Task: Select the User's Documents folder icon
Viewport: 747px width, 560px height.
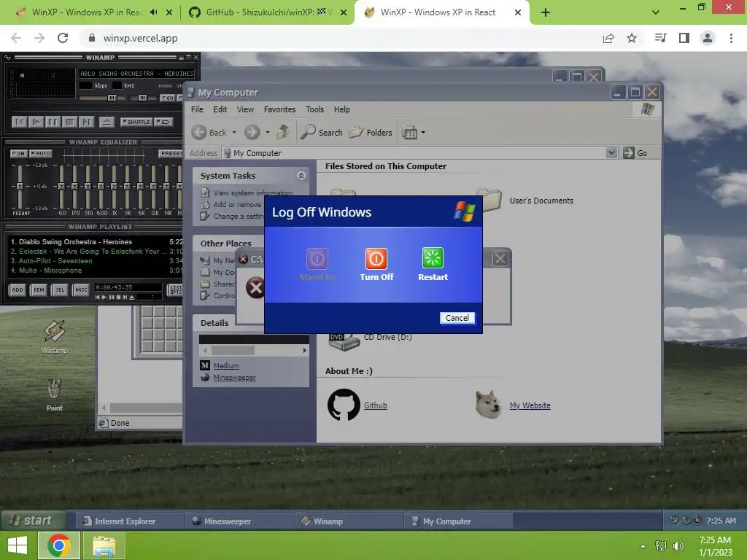Action: 491,200
